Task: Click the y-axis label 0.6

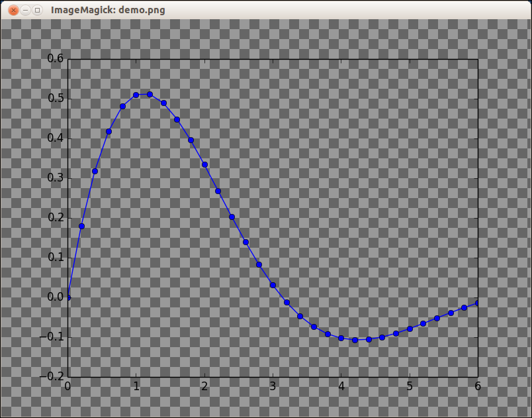Action: [56, 58]
